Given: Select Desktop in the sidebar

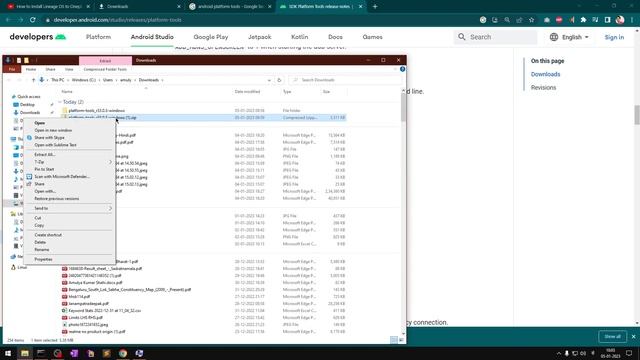Looking at the screenshot, I should pos(27,104).
